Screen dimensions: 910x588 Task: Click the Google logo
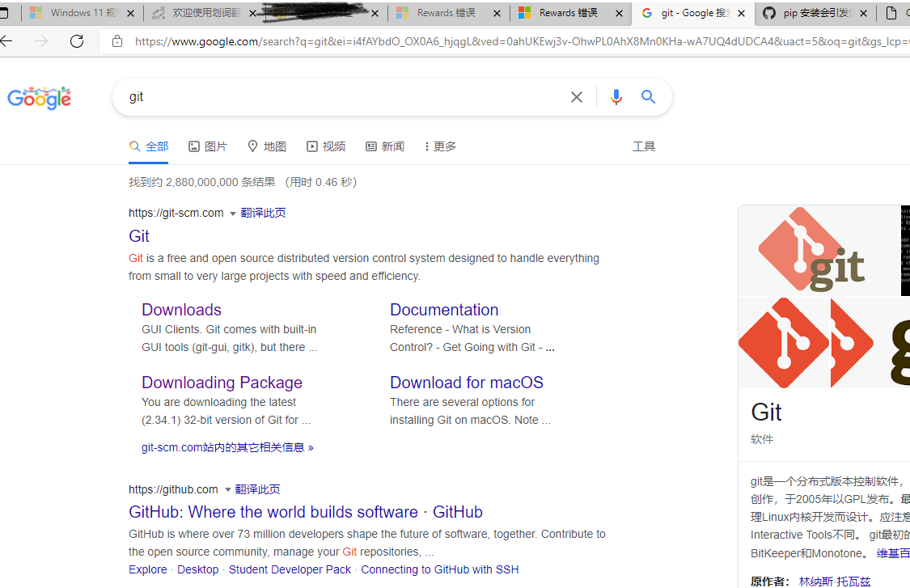click(x=40, y=98)
